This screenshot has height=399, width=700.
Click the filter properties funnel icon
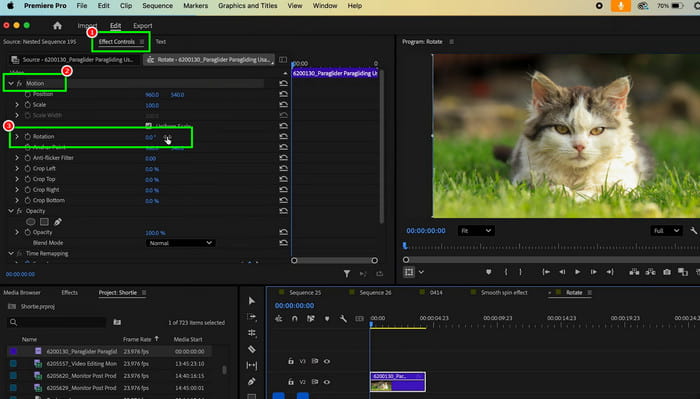(347, 274)
